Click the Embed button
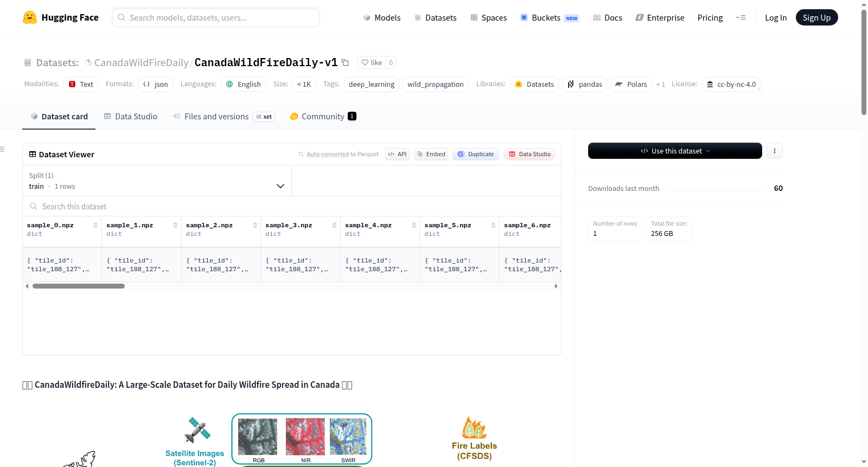The width and height of the screenshot is (868, 467). click(431, 154)
